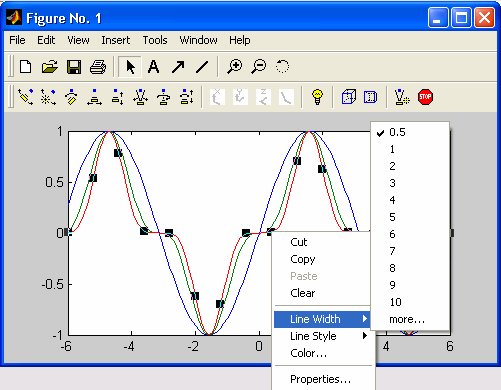The image size is (501, 390).
Task: Select Move Camera Forward/Back tool
Action: [117, 97]
